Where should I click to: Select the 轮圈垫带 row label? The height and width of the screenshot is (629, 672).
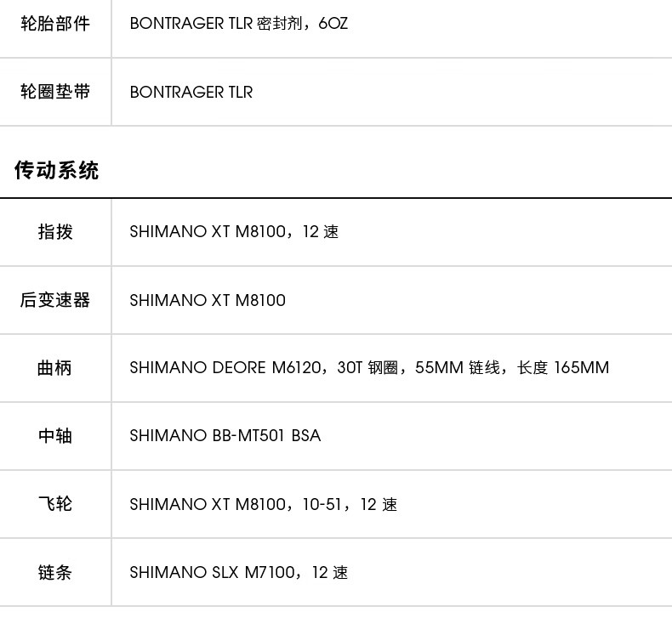tap(55, 92)
